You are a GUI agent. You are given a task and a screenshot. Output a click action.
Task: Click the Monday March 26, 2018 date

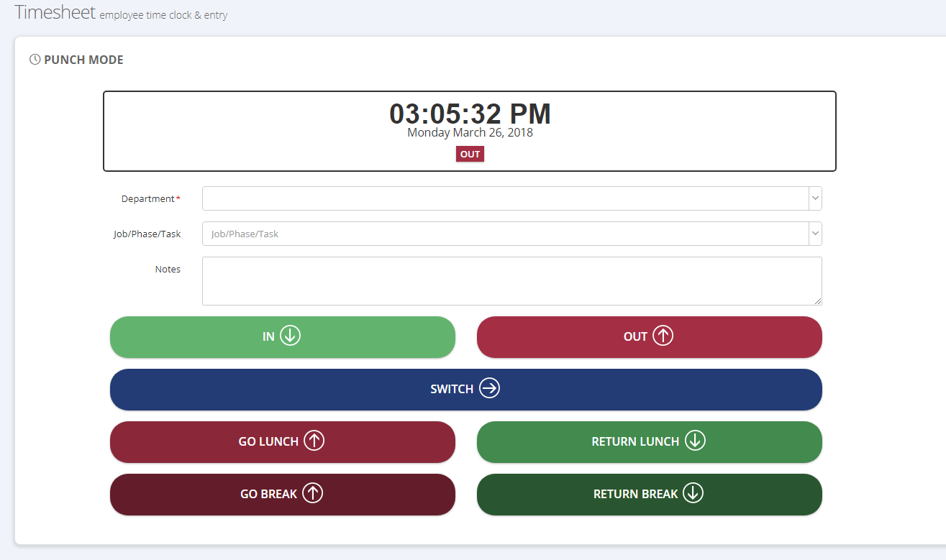[x=470, y=133]
